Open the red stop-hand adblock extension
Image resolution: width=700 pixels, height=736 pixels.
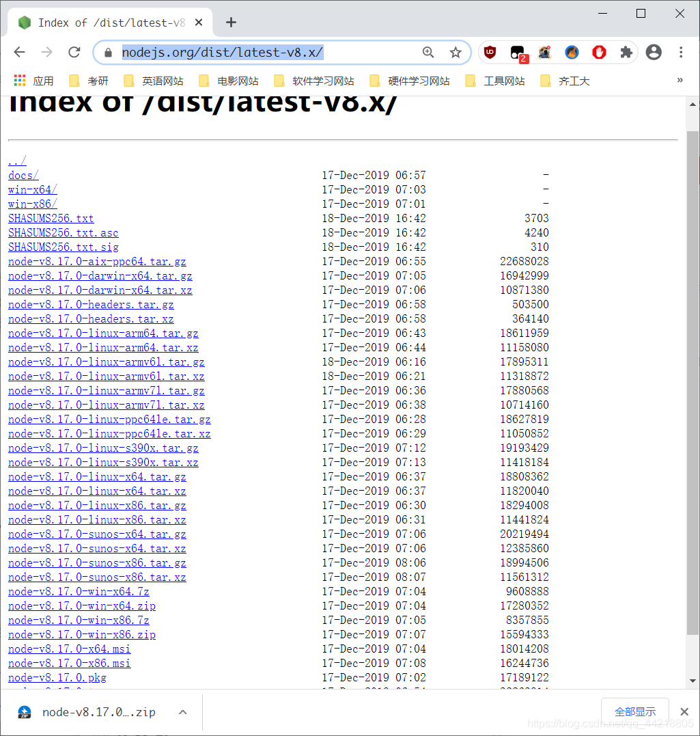pos(599,52)
